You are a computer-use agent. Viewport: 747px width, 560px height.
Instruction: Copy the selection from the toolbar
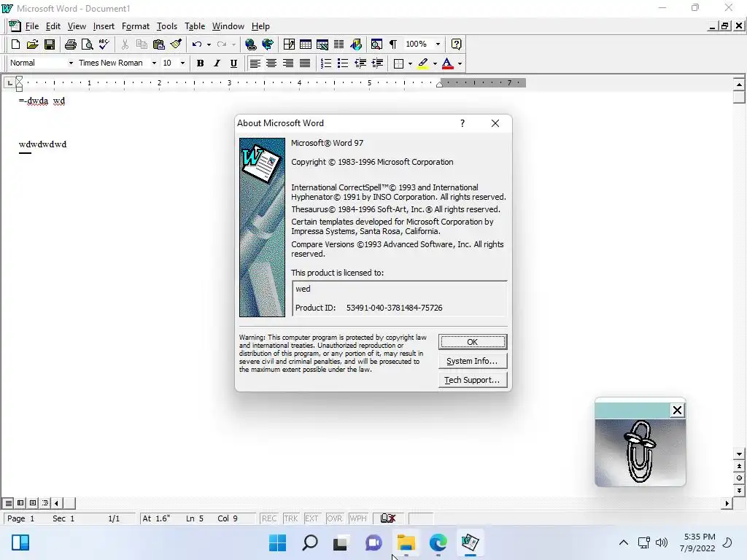pos(142,44)
